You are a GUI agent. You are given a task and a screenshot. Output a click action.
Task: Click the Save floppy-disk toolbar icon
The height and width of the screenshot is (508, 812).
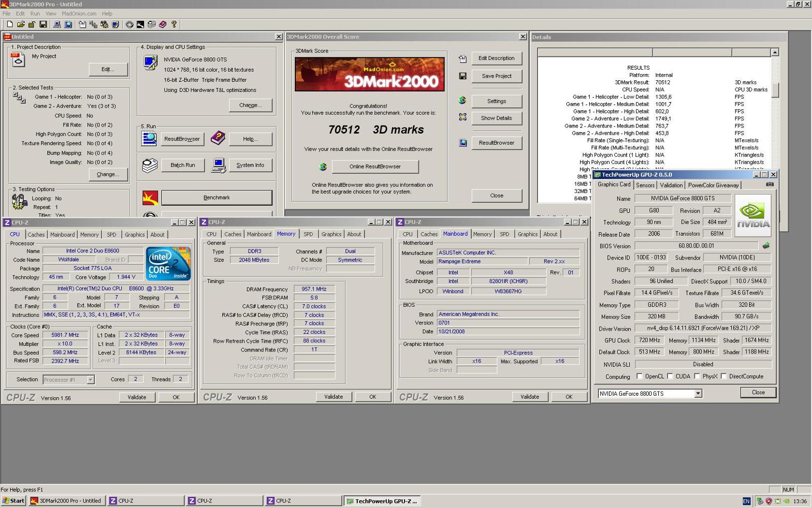tap(43, 24)
